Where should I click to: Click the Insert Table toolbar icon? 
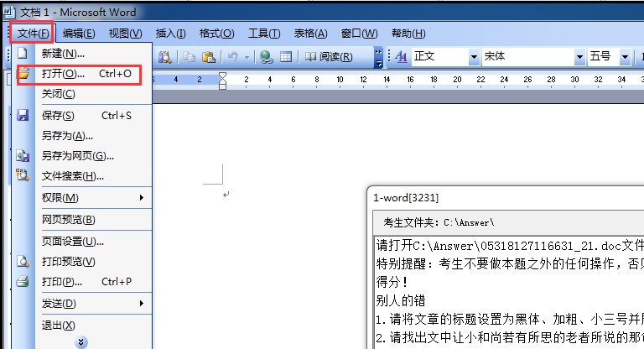[x=285, y=57]
